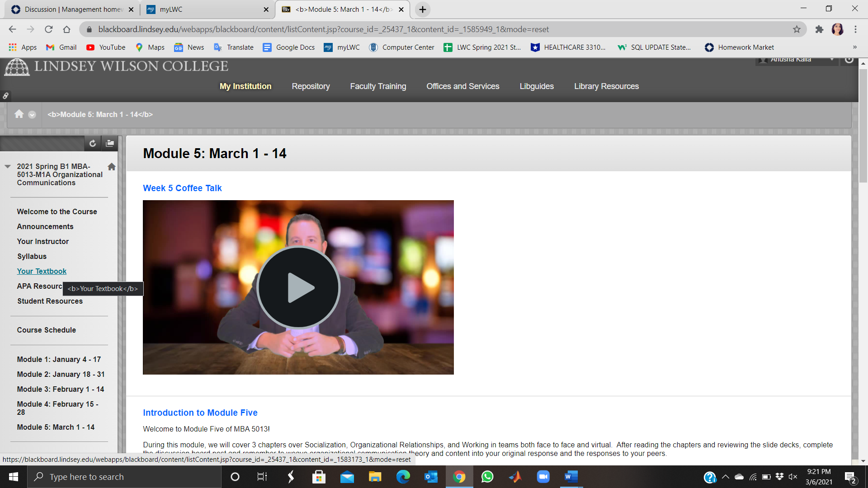Open Outlook from the taskbar
Screen dimensions: 868x488
click(431, 477)
